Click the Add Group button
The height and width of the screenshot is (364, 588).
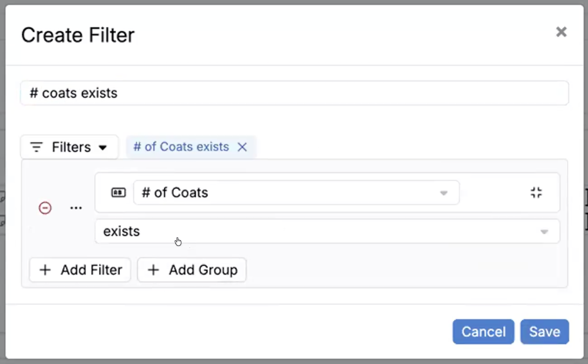point(191,270)
